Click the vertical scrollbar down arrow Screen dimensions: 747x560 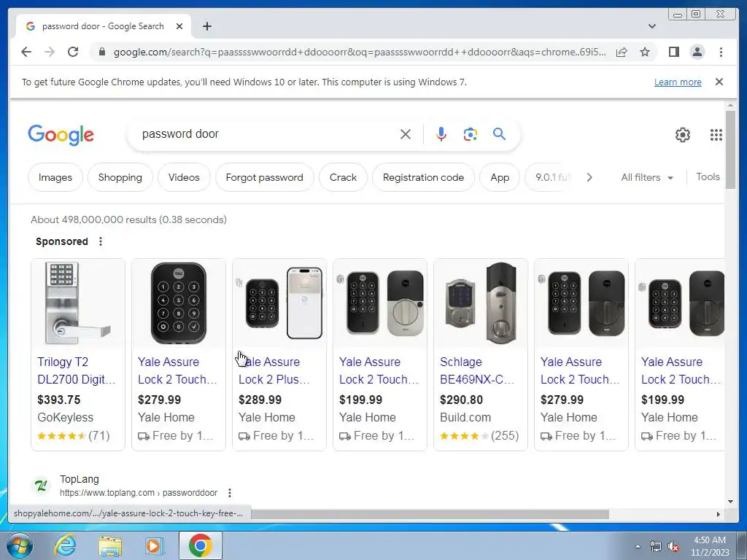(731, 502)
